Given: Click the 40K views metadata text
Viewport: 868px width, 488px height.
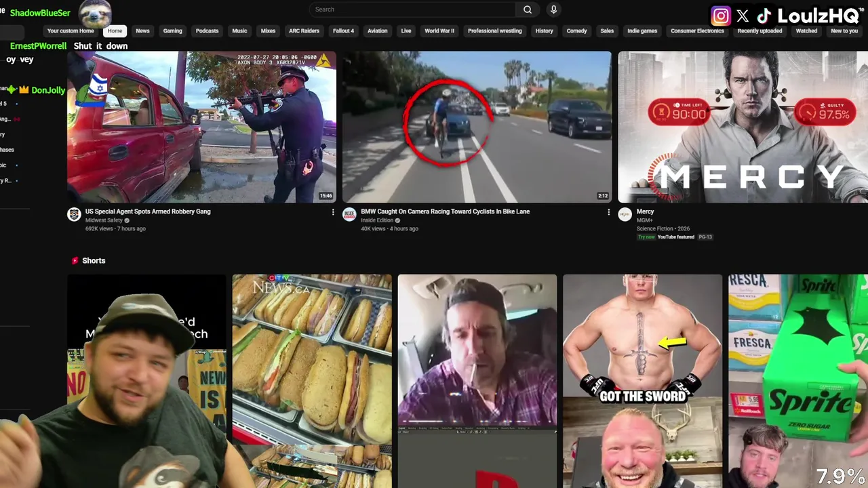Looking at the screenshot, I should [x=374, y=228].
